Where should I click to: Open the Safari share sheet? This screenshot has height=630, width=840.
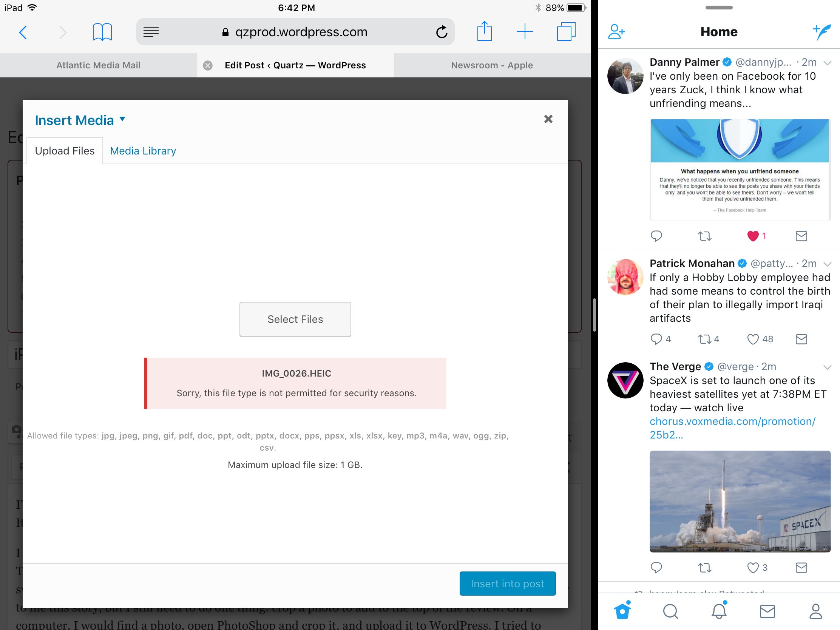pyautogui.click(x=484, y=31)
